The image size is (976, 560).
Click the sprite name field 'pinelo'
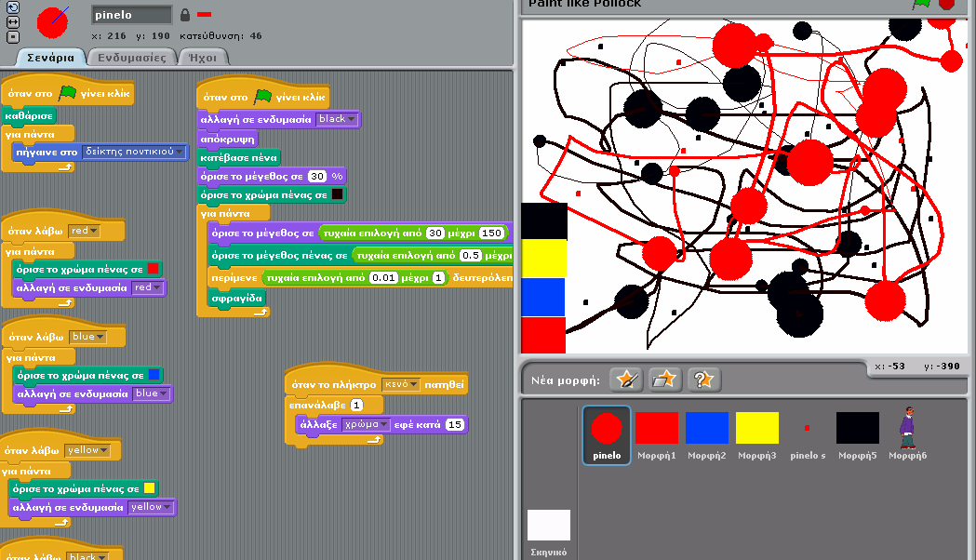(131, 14)
